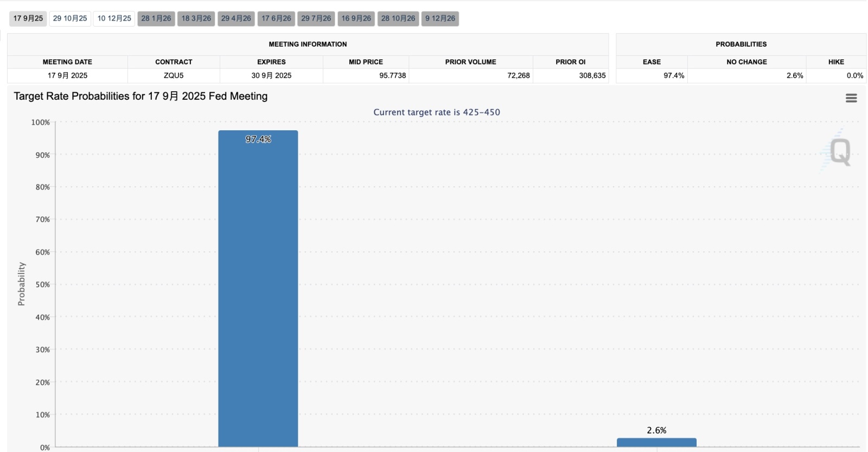Select the 17 9月25 meeting tab
Image resolution: width=868 pixels, height=452 pixels.
(x=28, y=18)
